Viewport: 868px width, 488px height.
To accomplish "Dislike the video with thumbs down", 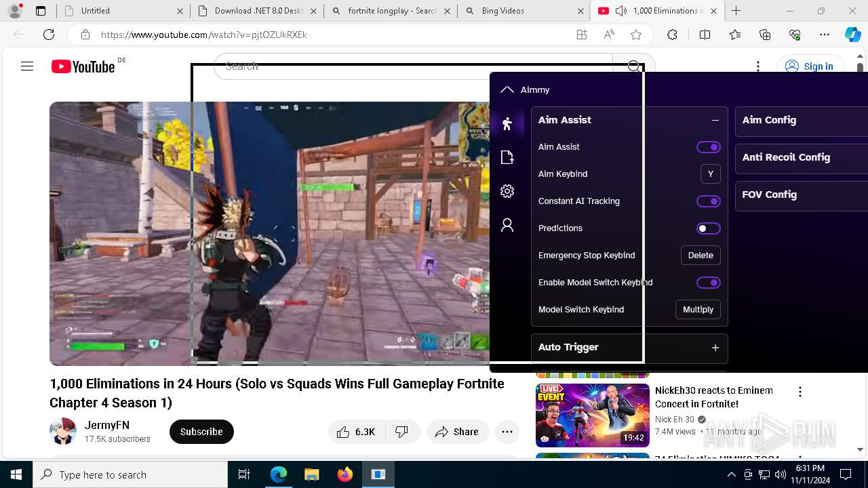I will (402, 432).
